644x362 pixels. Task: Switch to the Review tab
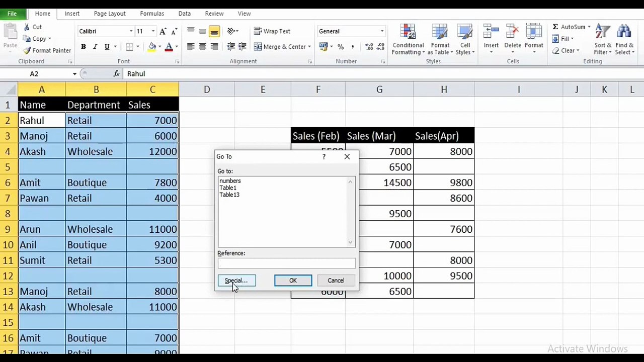214,14
